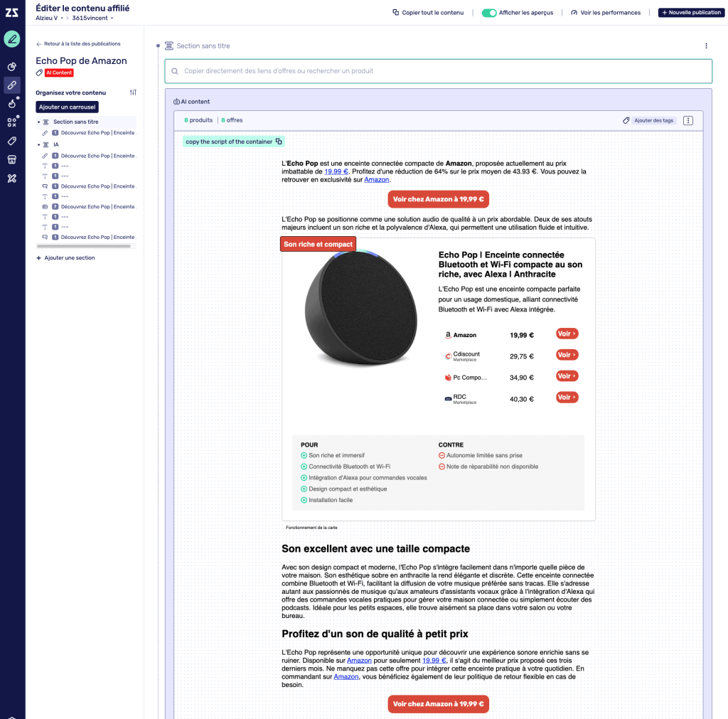
Task: Click the robot icon beside AI content label
Action: tap(176, 102)
